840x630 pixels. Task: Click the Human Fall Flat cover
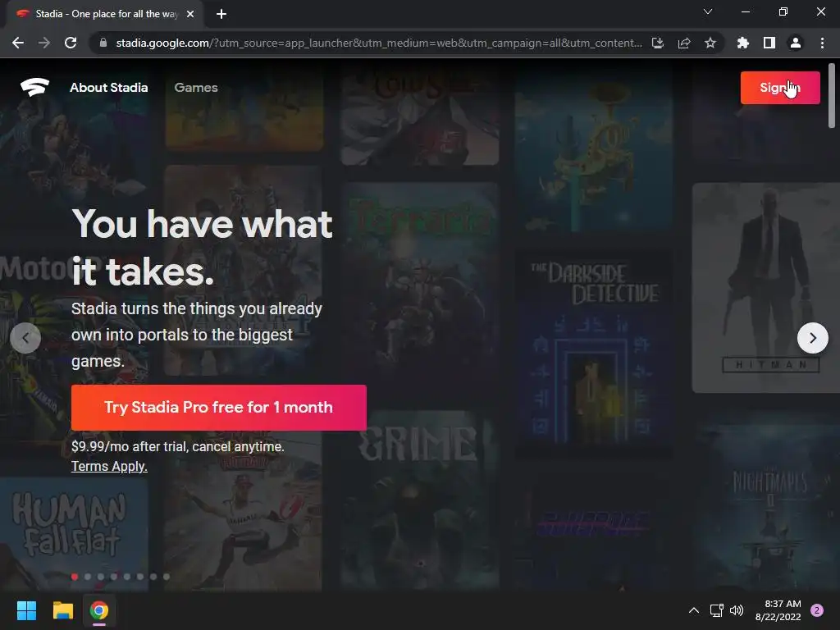click(73, 533)
